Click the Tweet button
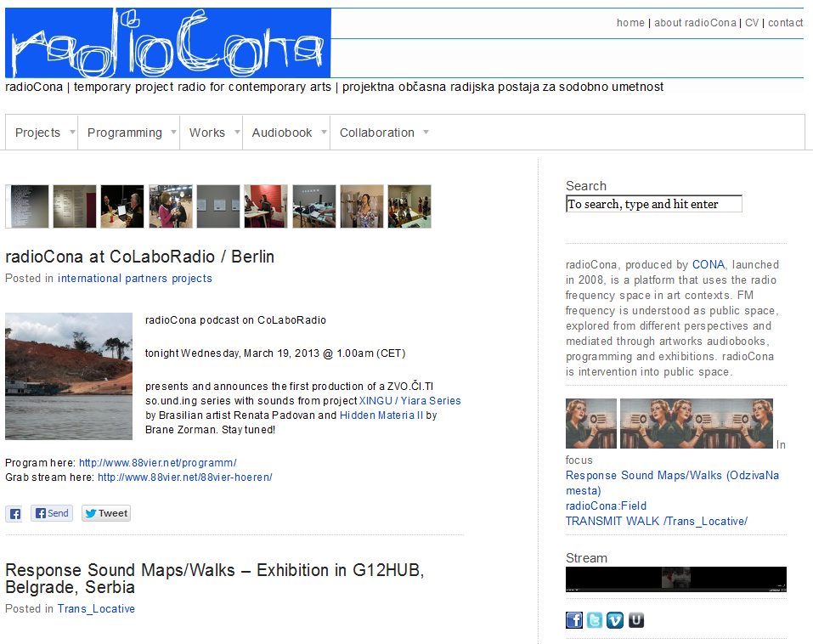 [106, 513]
